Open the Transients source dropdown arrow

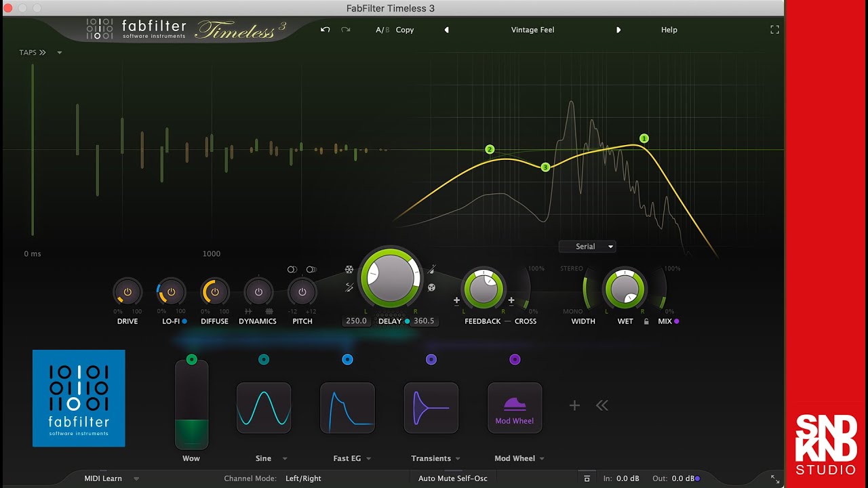[x=458, y=459]
